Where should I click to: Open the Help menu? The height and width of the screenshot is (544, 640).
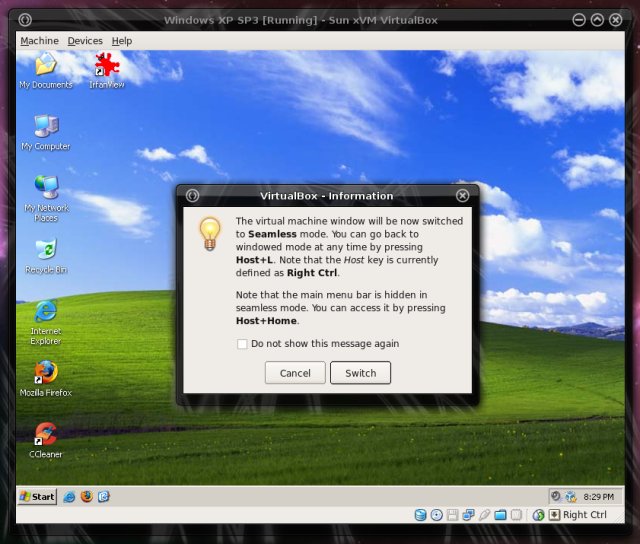(121, 41)
